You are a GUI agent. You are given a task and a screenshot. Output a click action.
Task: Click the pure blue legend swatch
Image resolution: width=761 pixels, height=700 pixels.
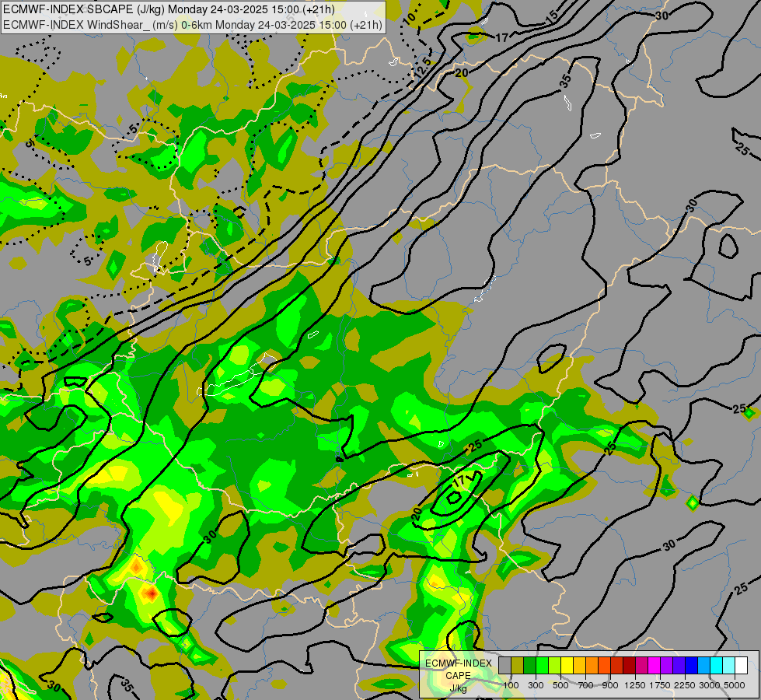tap(691, 666)
